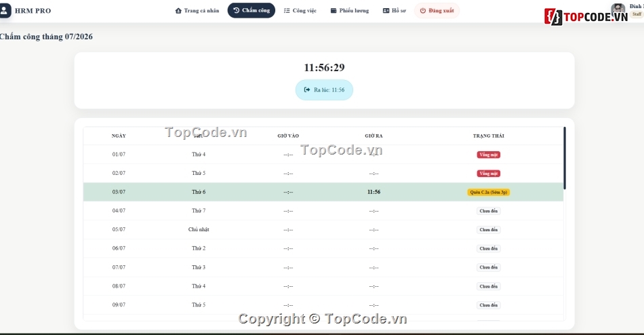Select the 07/07 date cell

click(x=119, y=267)
